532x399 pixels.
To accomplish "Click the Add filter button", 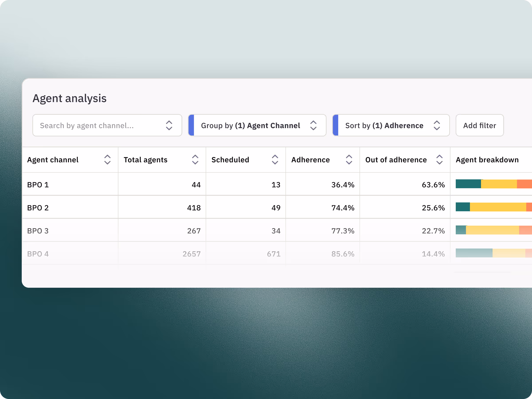I will tap(479, 125).
